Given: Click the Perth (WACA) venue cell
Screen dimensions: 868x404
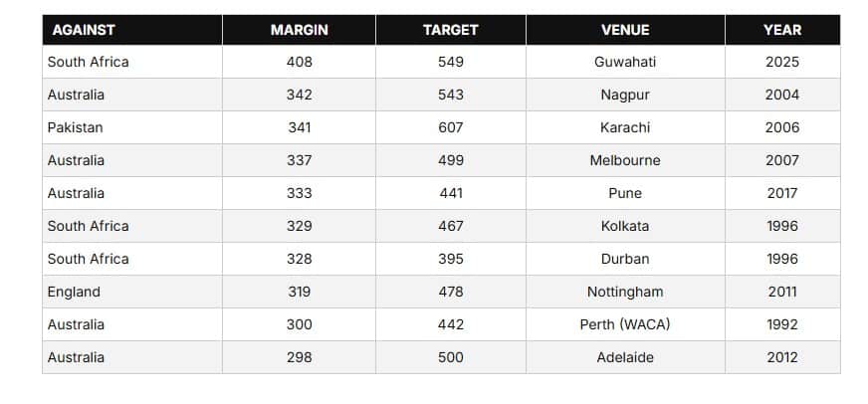Looking at the screenshot, I should coord(625,324).
